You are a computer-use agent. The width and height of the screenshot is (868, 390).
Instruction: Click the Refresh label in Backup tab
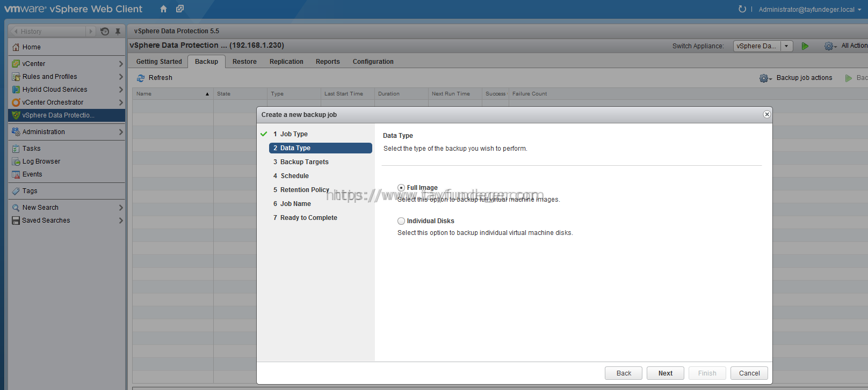[x=161, y=78]
